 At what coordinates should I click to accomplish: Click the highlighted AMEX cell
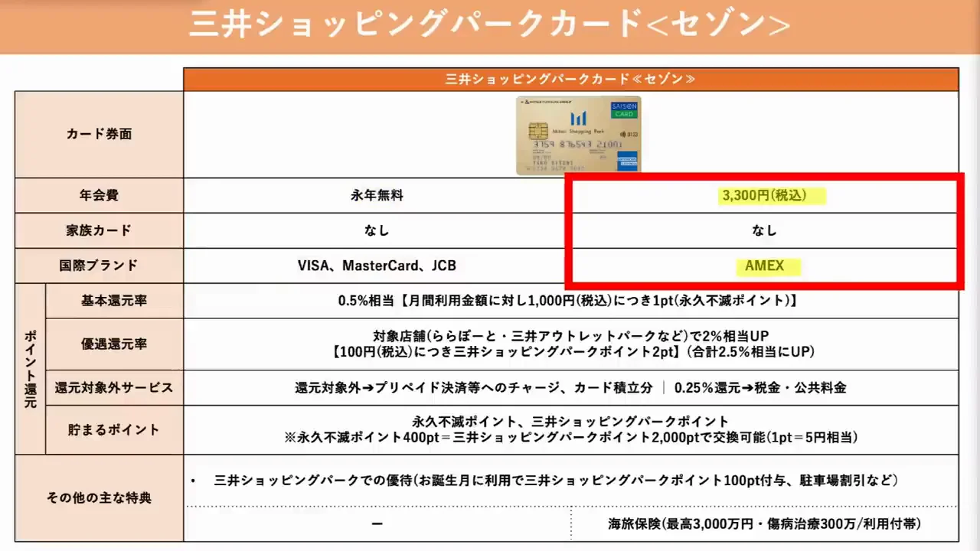pyautogui.click(x=764, y=266)
